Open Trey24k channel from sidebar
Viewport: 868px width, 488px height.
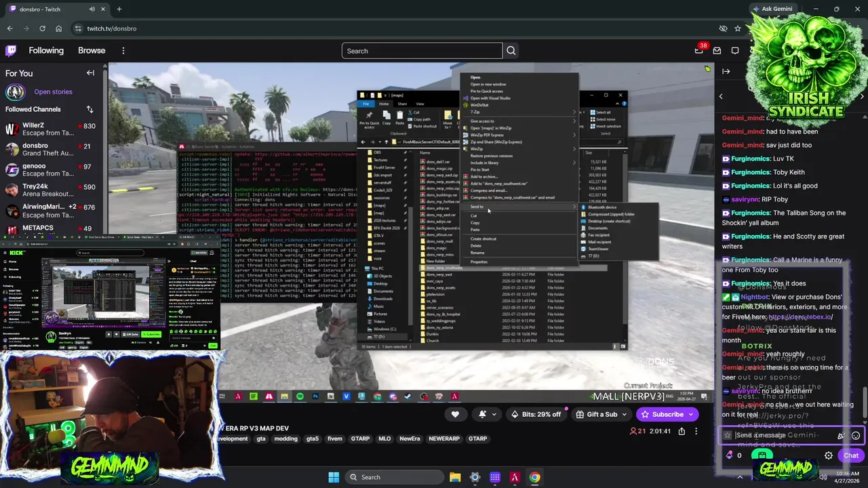(51, 190)
